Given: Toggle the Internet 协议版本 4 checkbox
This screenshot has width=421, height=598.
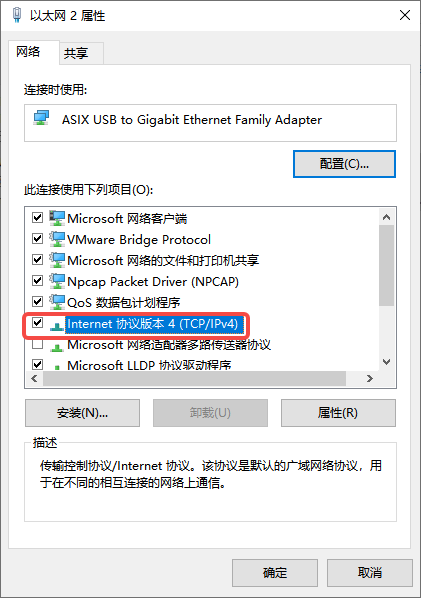Looking at the screenshot, I should coord(37,323).
